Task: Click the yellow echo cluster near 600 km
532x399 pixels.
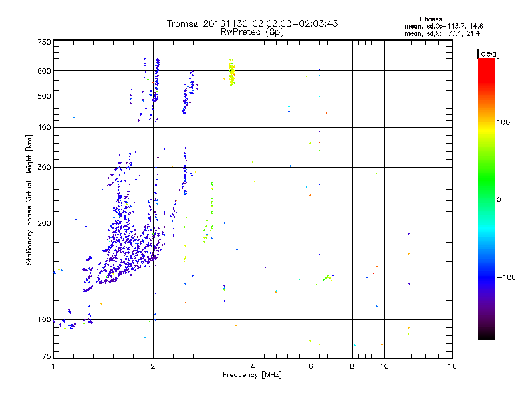Action: pos(232,72)
